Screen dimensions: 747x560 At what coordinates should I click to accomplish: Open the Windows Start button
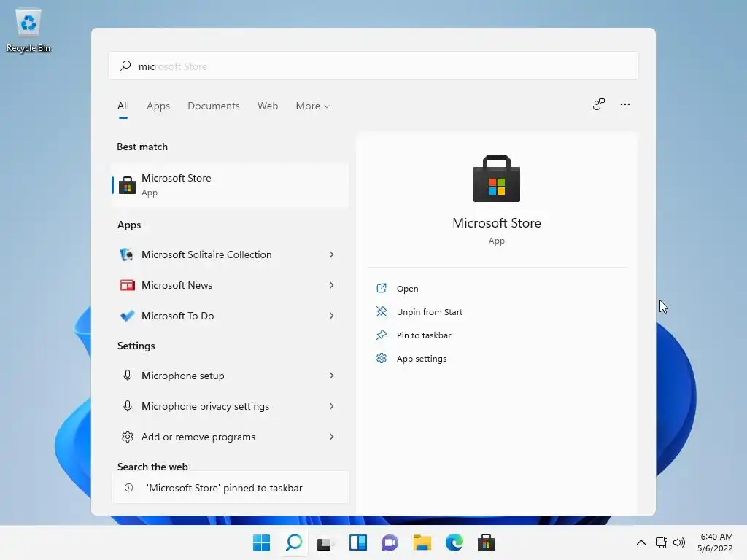click(x=262, y=542)
